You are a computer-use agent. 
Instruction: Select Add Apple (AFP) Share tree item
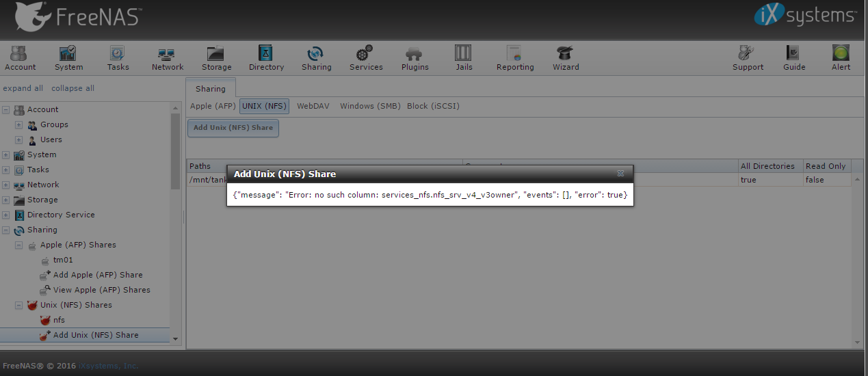coord(98,275)
